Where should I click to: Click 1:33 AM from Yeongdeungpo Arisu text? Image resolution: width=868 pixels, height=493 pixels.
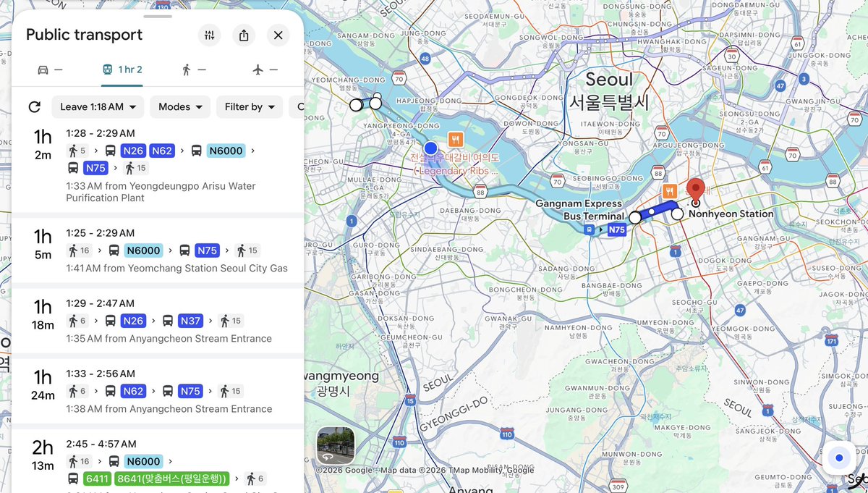(x=161, y=192)
